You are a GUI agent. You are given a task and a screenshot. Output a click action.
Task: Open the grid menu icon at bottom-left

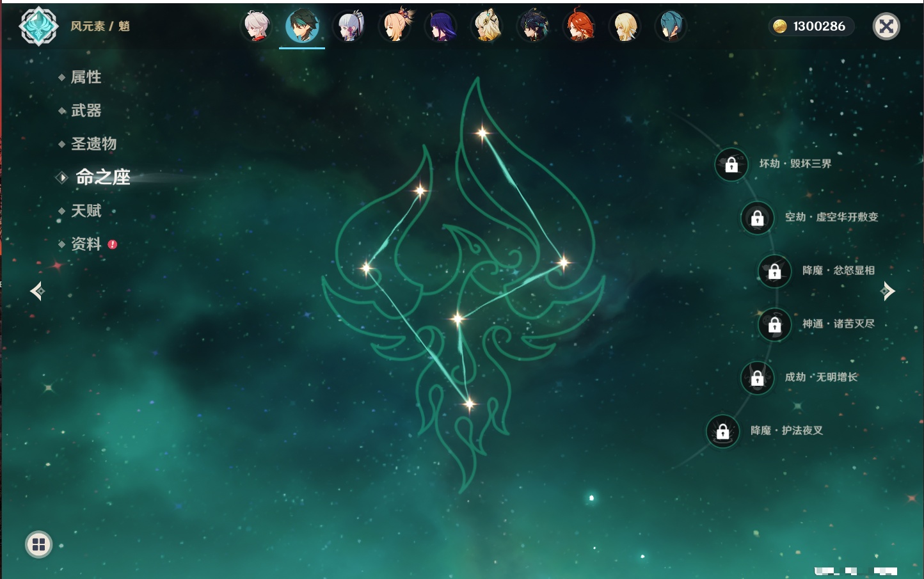click(x=38, y=544)
